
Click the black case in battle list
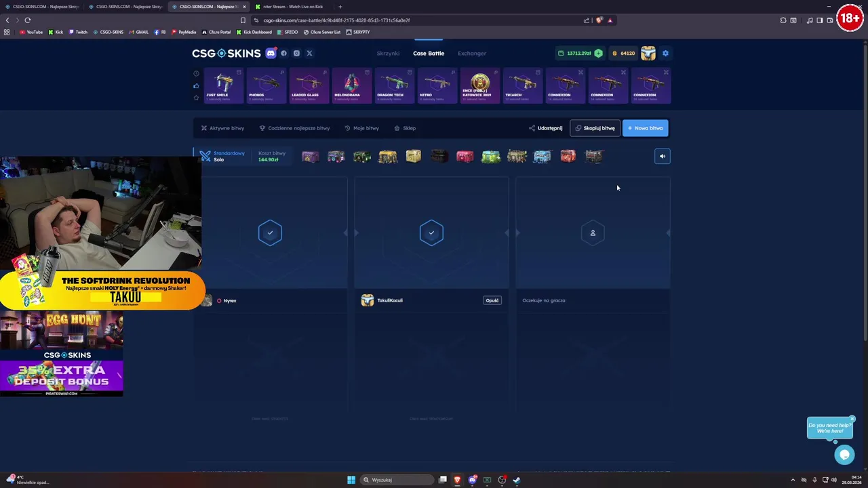(x=439, y=157)
